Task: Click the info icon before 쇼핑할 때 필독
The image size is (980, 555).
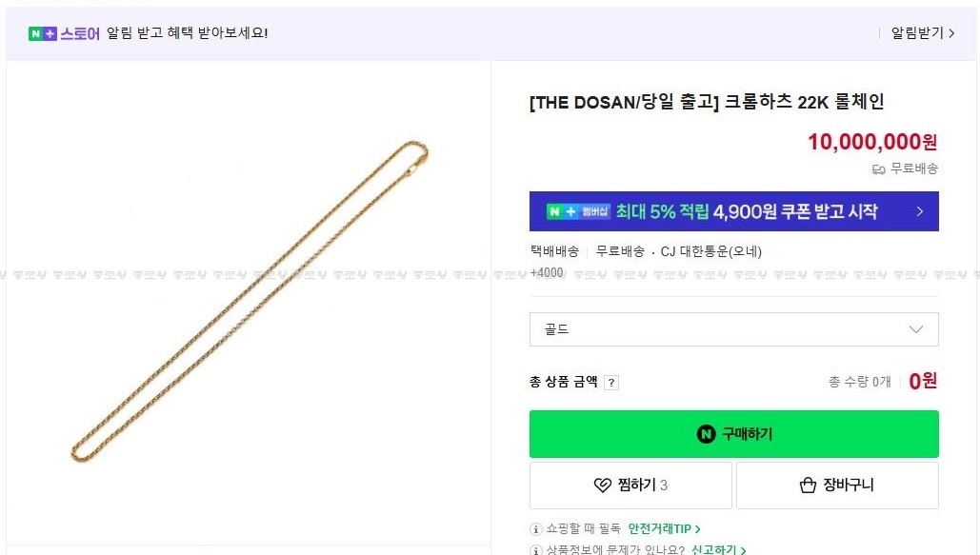Action: click(x=537, y=528)
